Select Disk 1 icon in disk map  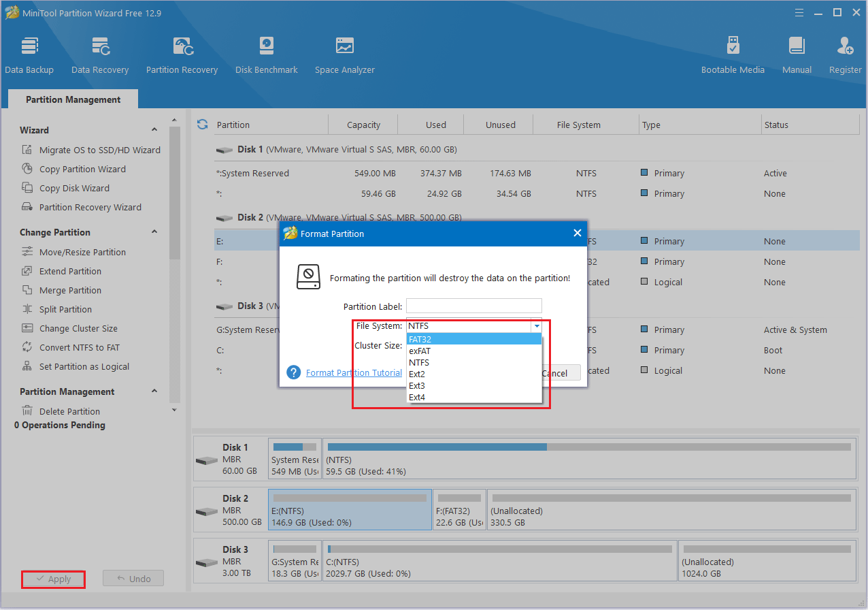207,460
